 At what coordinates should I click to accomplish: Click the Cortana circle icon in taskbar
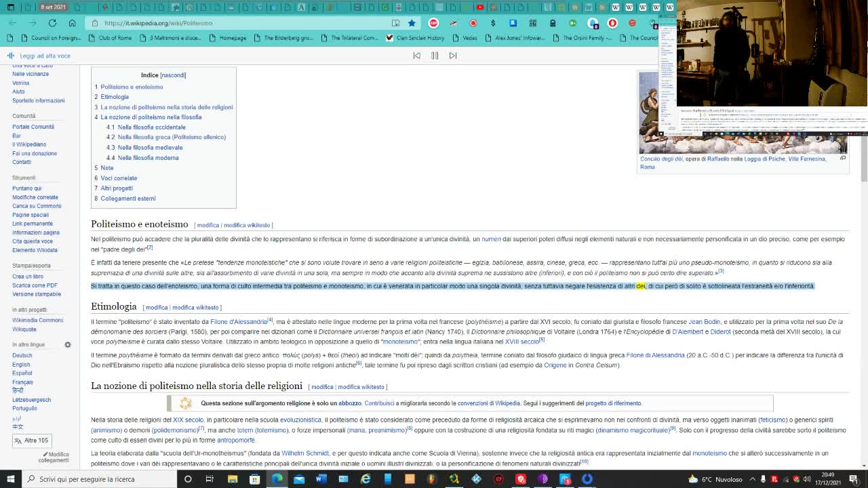pyautogui.click(x=188, y=479)
